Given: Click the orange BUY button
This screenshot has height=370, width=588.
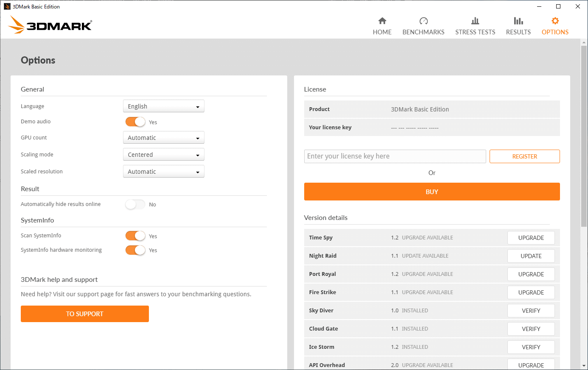Looking at the screenshot, I should click(432, 192).
